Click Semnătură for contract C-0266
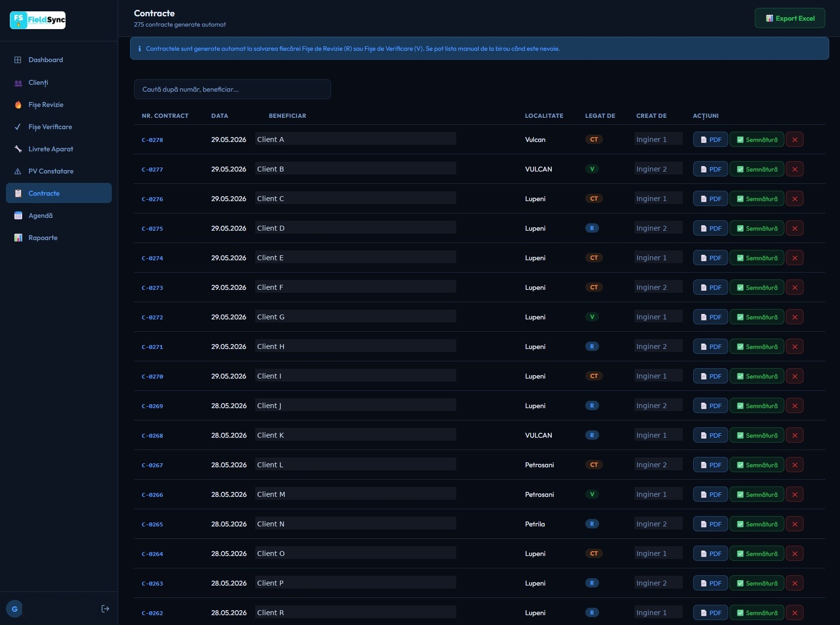The height and width of the screenshot is (625, 840). pos(757,494)
